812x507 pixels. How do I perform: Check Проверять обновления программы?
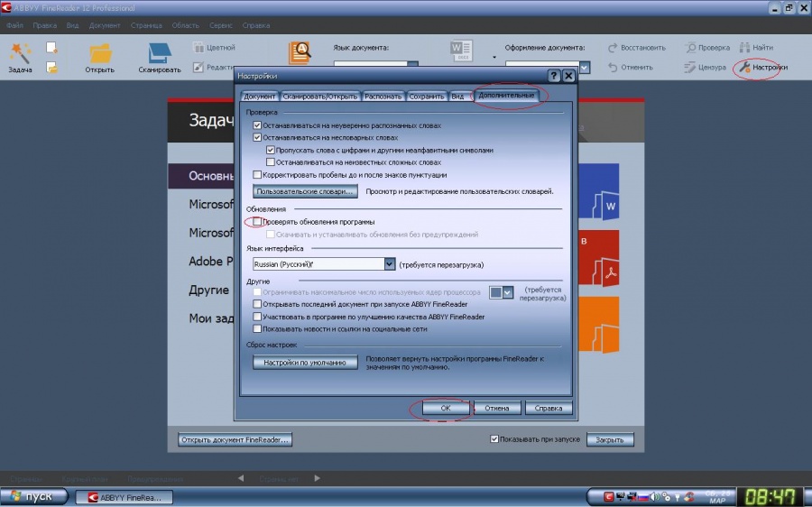257,222
